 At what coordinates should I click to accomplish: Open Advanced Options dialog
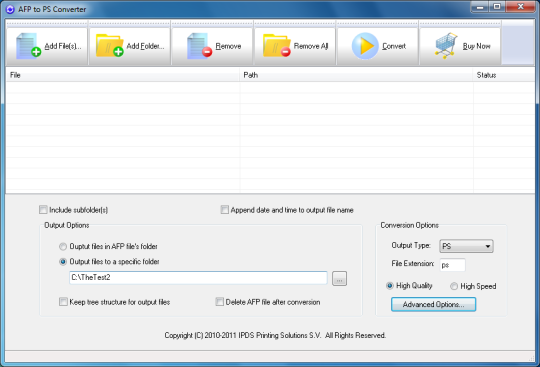pyautogui.click(x=433, y=304)
